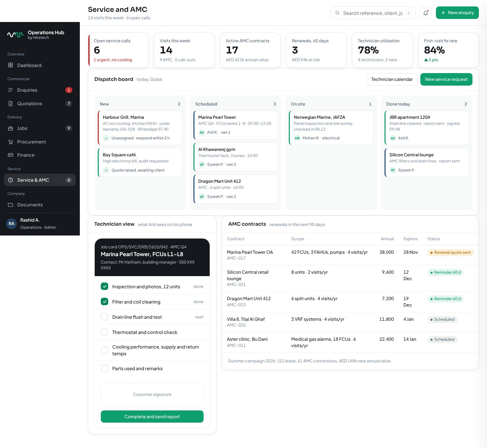This screenshot has width=487, height=448.
Task: Open Documents in the sidebar
Action: pos(40,205)
